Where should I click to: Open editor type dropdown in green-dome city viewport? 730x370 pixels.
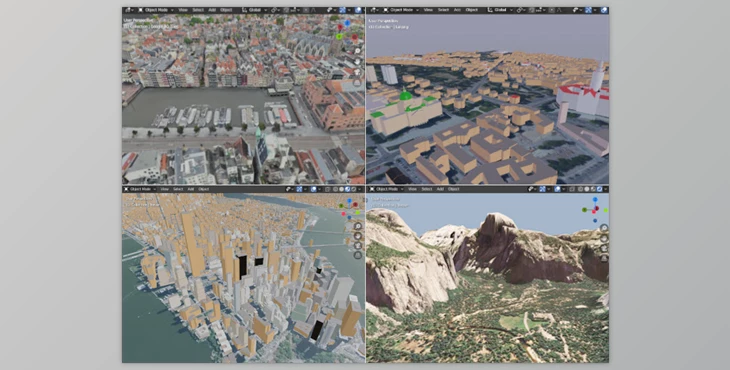(x=375, y=10)
